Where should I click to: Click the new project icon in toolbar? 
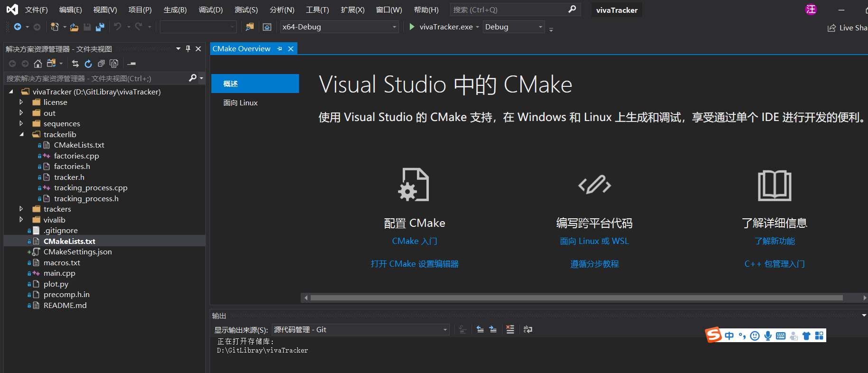coord(55,27)
